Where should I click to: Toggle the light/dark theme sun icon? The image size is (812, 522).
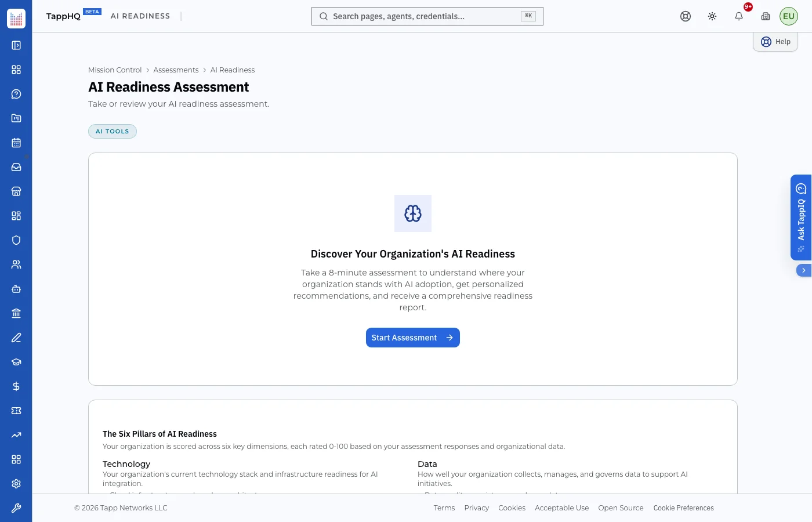[x=712, y=16]
